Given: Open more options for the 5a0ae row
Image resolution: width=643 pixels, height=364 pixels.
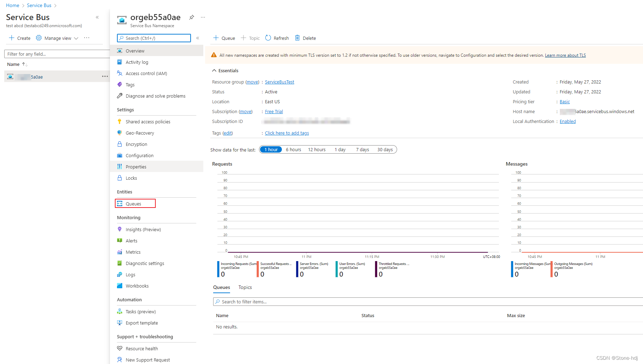Looking at the screenshot, I should tap(105, 76).
